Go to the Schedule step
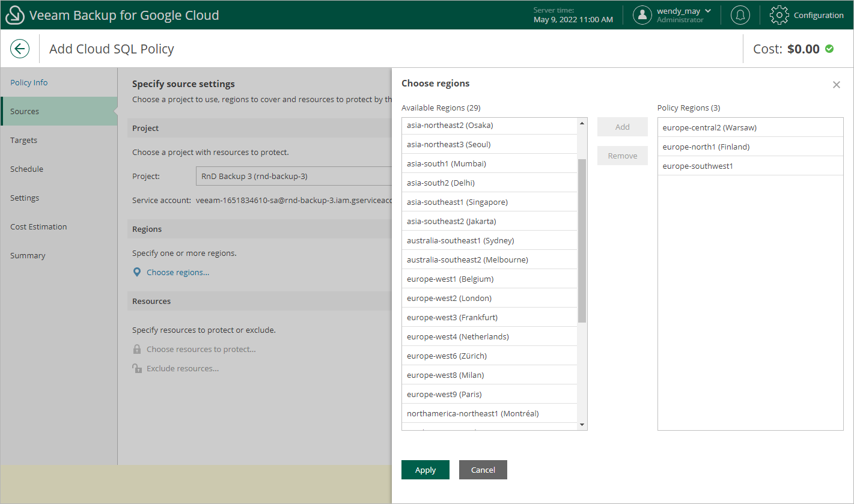The width and height of the screenshot is (854, 504). [59, 169]
